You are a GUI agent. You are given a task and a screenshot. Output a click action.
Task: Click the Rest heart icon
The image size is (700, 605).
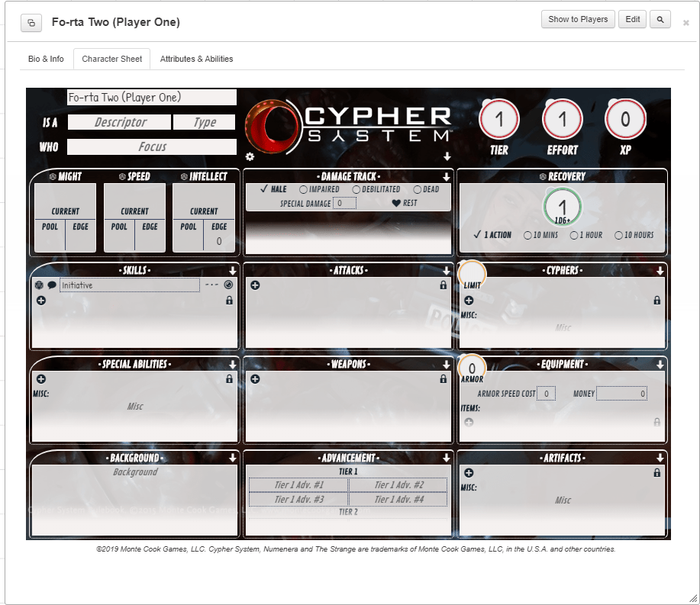(396, 203)
